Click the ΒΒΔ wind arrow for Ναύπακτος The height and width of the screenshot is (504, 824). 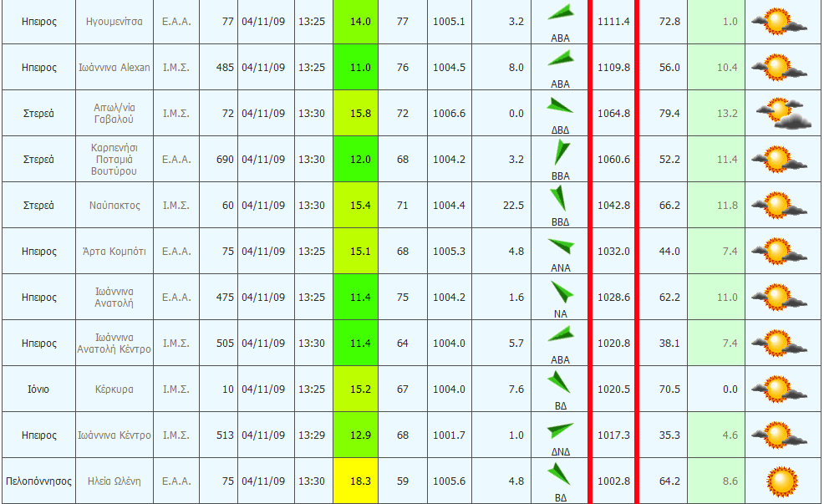coord(557,198)
